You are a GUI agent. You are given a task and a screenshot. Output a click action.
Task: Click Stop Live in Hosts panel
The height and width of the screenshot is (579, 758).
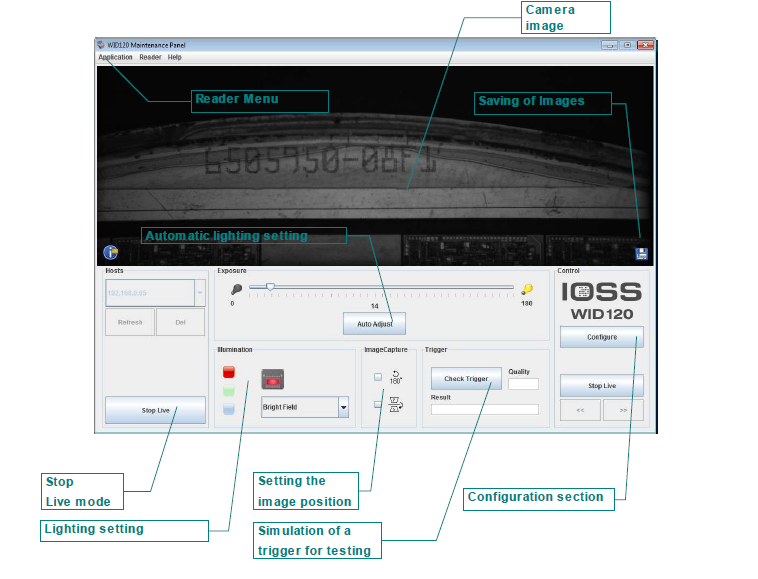[155, 410]
